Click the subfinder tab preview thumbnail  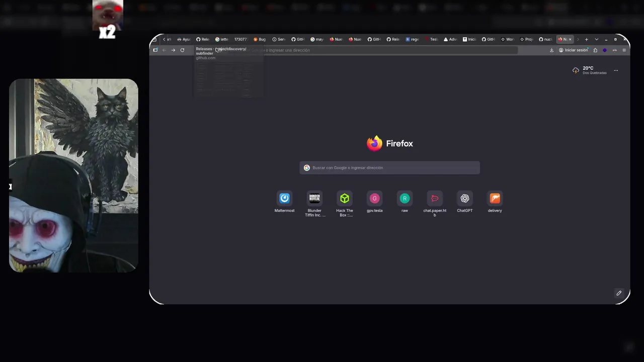[229, 79]
